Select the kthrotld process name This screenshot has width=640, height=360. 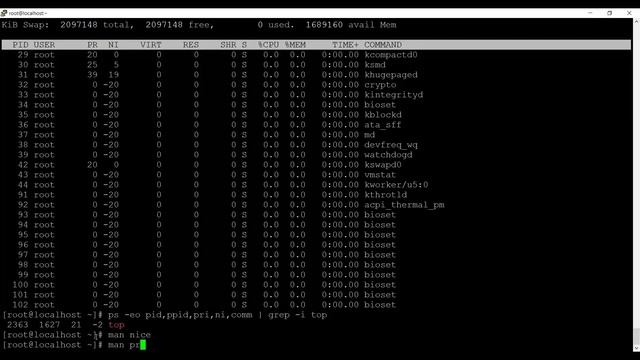tap(386, 195)
